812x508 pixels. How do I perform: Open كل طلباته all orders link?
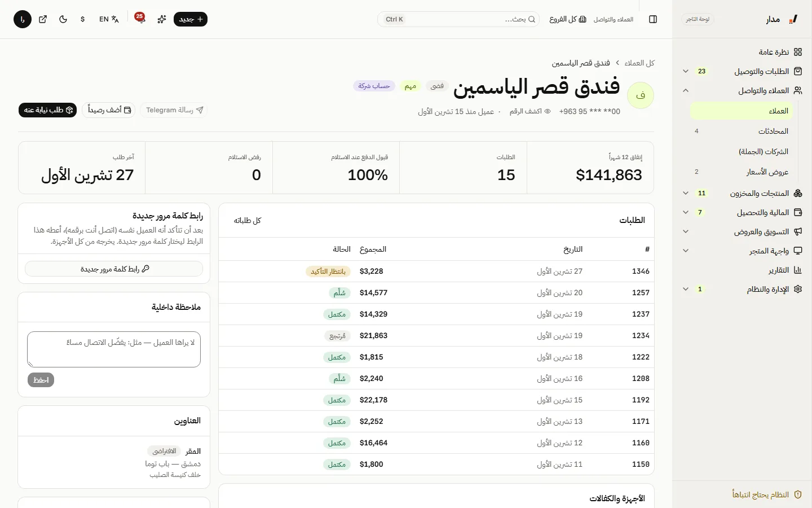point(248,220)
